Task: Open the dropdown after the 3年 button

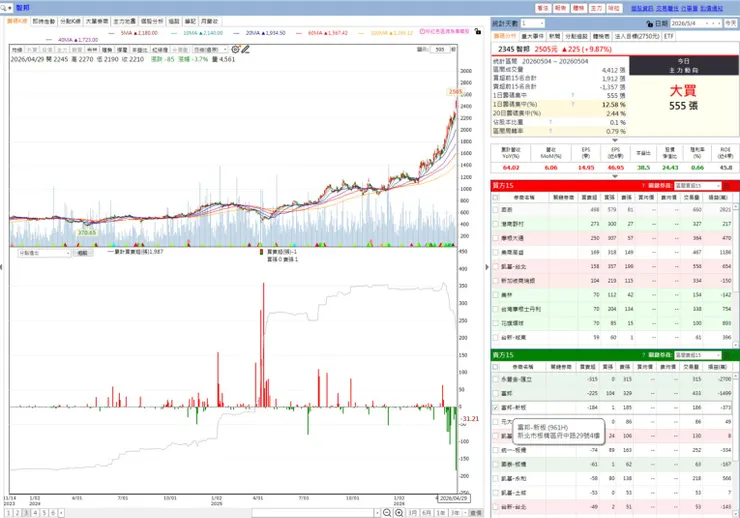Action: coord(465,513)
